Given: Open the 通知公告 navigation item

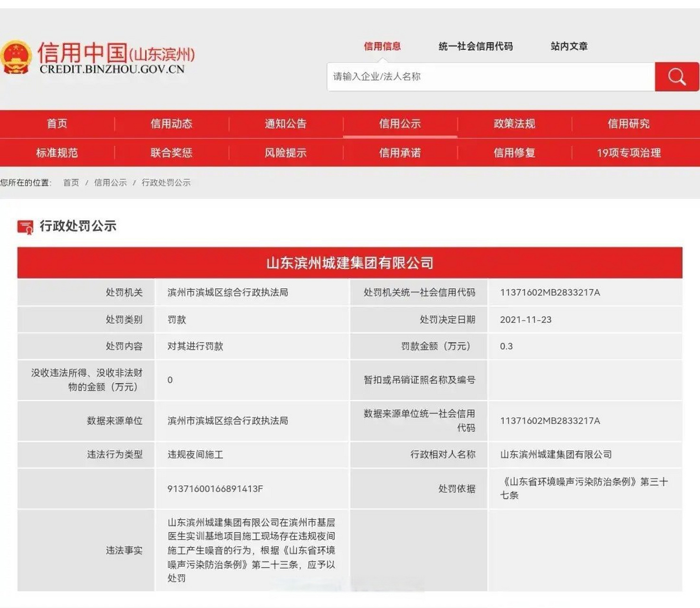Looking at the screenshot, I should click(285, 123).
